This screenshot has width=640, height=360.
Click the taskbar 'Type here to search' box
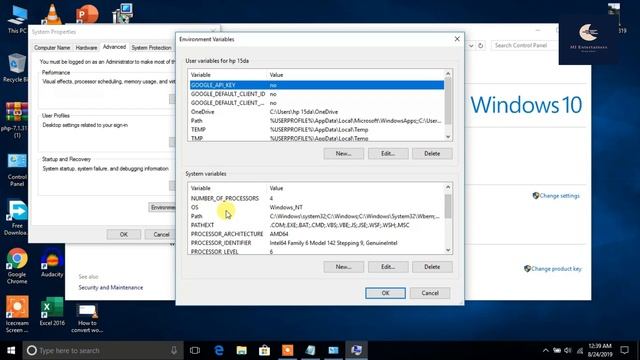(x=102, y=350)
